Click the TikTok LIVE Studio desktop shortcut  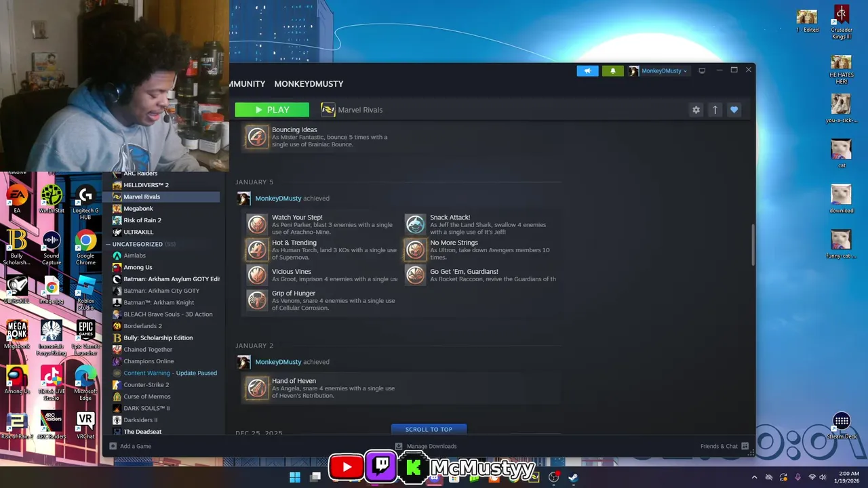tap(52, 383)
